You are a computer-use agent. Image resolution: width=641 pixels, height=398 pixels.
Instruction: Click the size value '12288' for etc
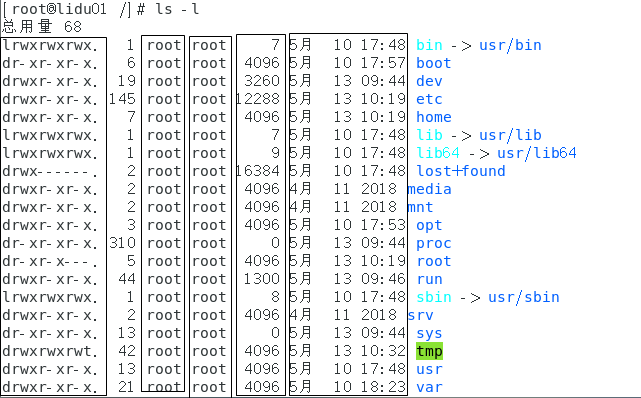coord(258,99)
